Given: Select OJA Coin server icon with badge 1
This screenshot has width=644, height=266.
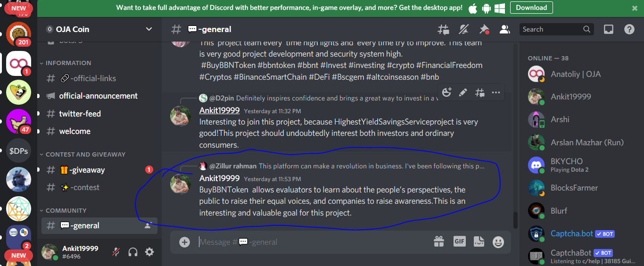Looking at the screenshot, I should pyautogui.click(x=18, y=63).
